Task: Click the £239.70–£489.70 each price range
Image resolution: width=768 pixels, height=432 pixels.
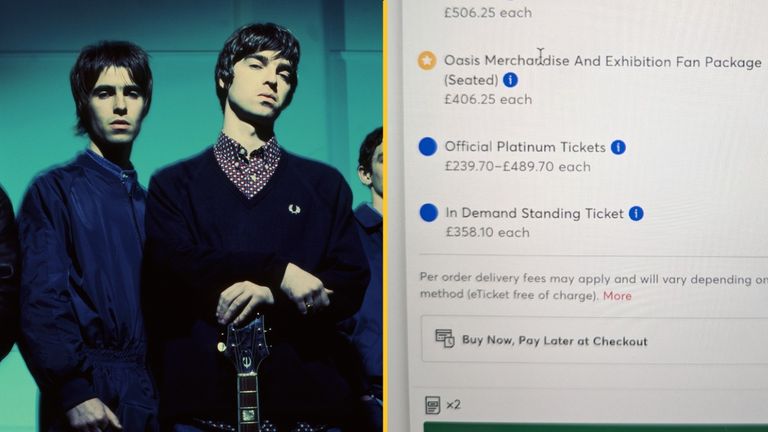Action: coord(517,167)
